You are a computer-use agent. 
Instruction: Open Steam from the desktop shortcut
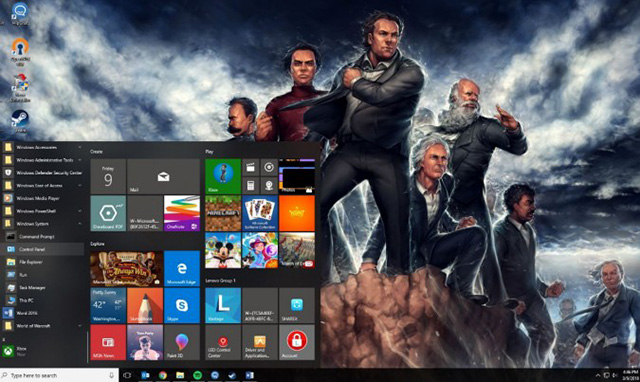[x=20, y=121]
